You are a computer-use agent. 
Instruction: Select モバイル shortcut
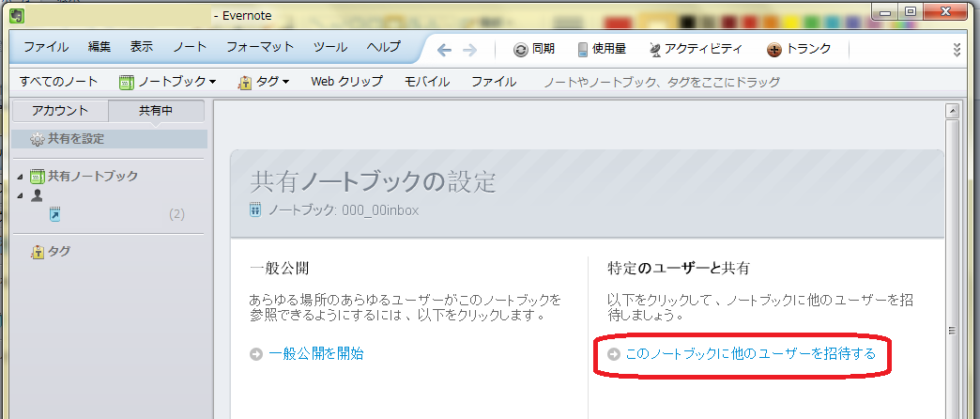(427, 82)
